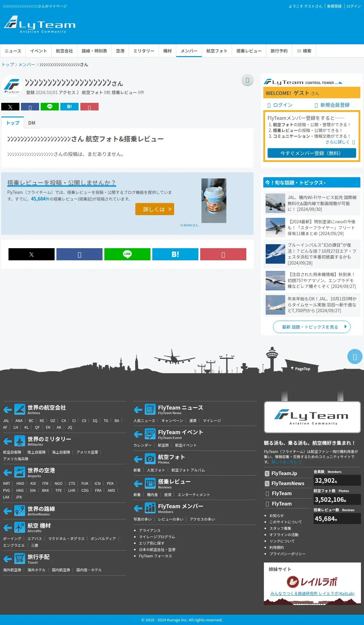The image size is (364, 625).
Task: Click the small Hatena B! bookmark button
Action: [x=69, y=107]
